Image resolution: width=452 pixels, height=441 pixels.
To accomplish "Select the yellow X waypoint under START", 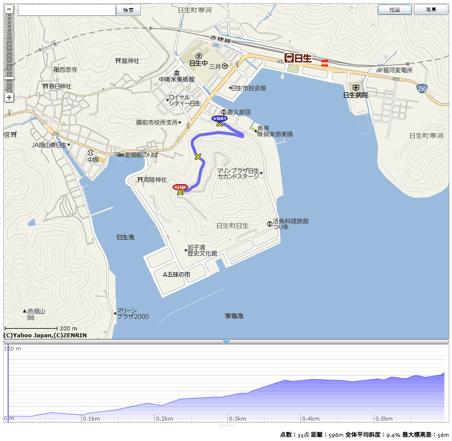I will coord(219,124).
